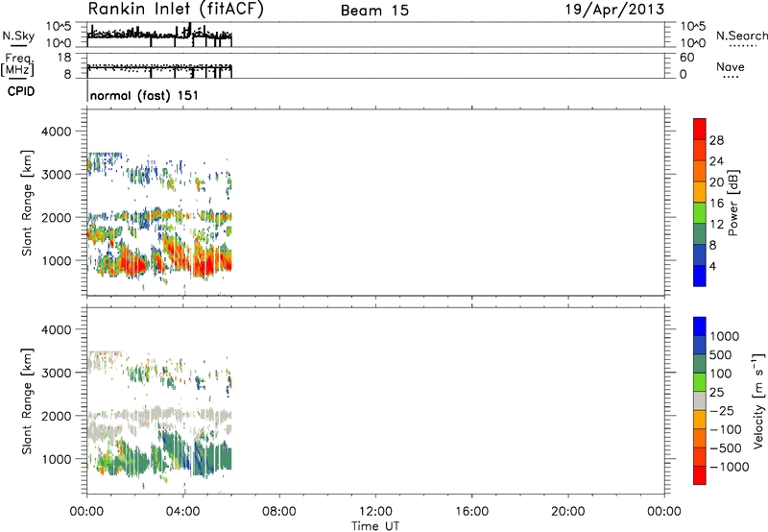Click the top red segment of the Power colorbar
The height and width of the screenshot is (532, 768).
(x=700, y=129)
